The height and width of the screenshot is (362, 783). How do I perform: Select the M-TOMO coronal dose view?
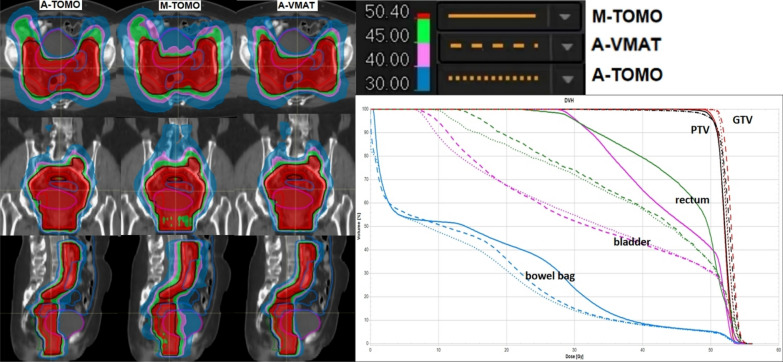[x=178, y=176]
